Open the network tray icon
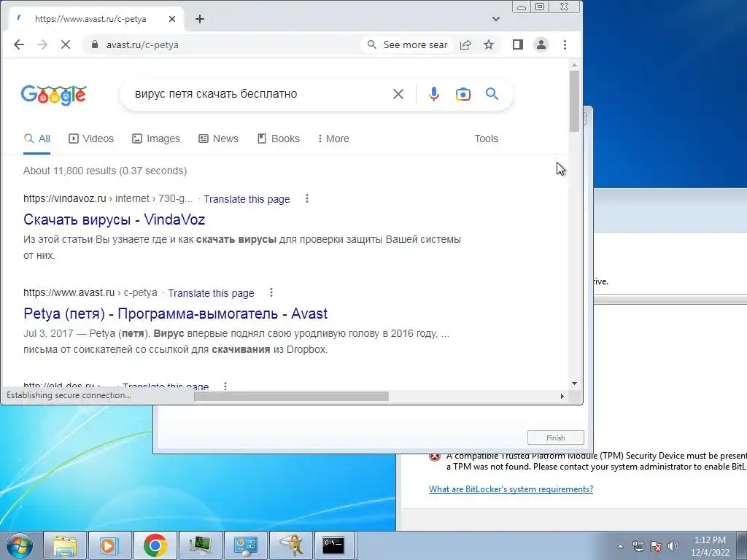This screenshot has width=747, height=560. tap(638, 546)
